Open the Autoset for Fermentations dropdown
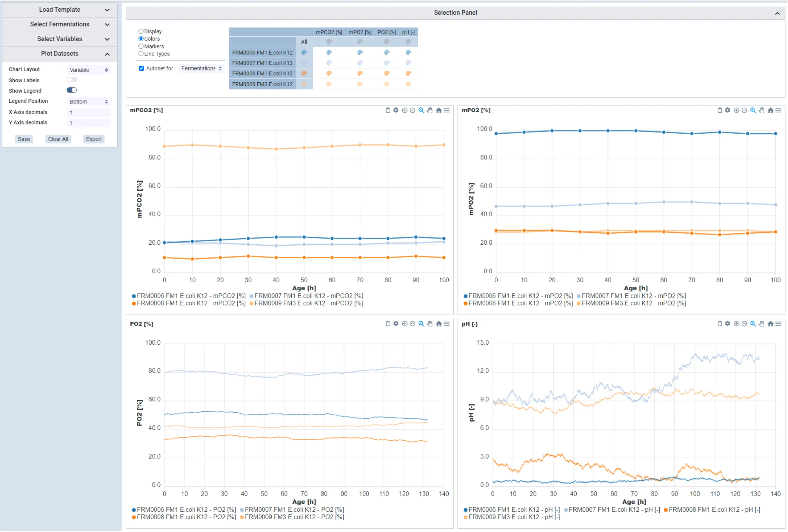The width and height of the screenshot is (788, 532). tap(201, 68)
